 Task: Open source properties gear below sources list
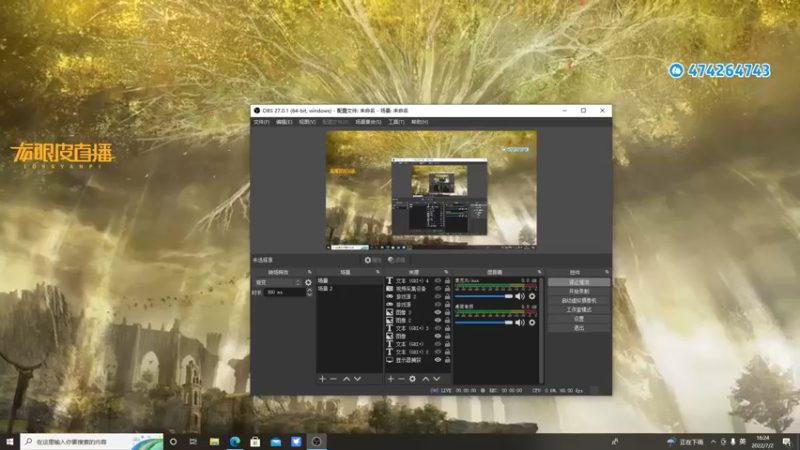coord(412,379)
